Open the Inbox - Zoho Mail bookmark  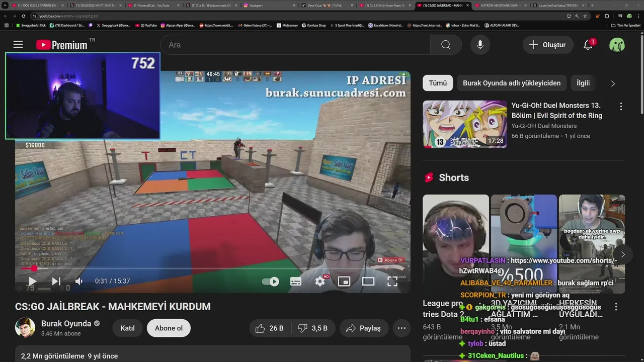point(463,25)
